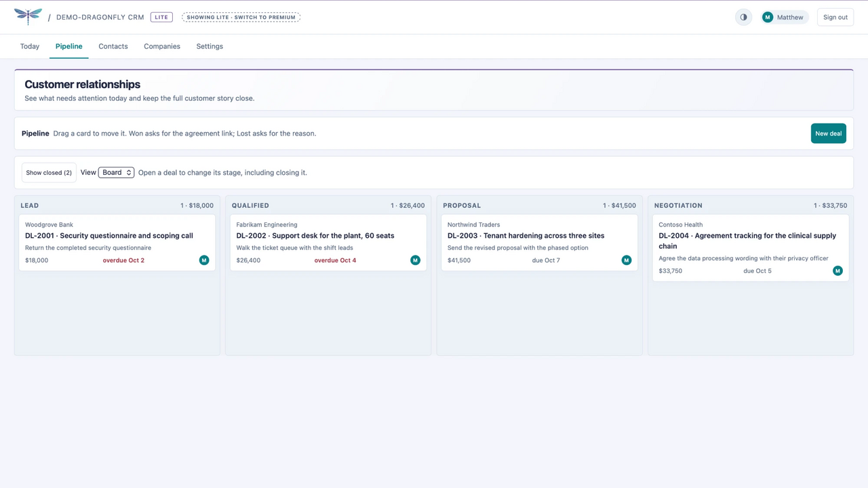Click the $41,500 amount on DL-2003
The image size is (868, 488).
pos(459,260)
